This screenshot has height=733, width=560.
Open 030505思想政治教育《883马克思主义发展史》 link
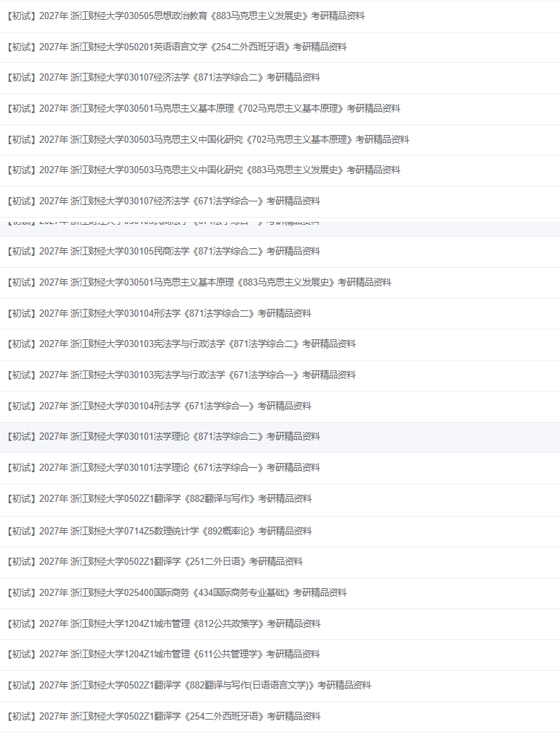pyautogui.click(x=185, y=16)
